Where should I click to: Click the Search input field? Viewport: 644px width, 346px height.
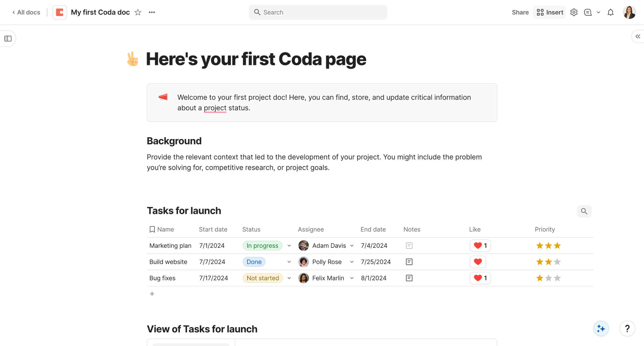pyautogui.click(x=318, y=12)
